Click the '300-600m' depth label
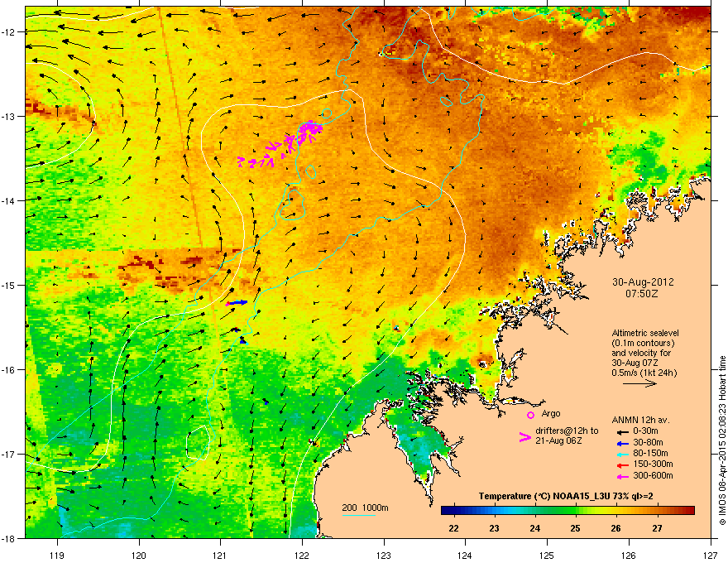 [x=653, y=476]
